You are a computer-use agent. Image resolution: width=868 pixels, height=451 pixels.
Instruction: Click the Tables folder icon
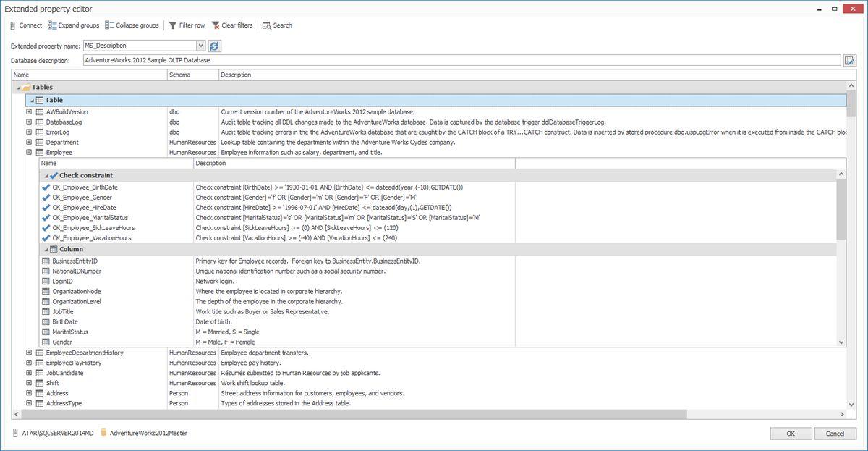26,87
